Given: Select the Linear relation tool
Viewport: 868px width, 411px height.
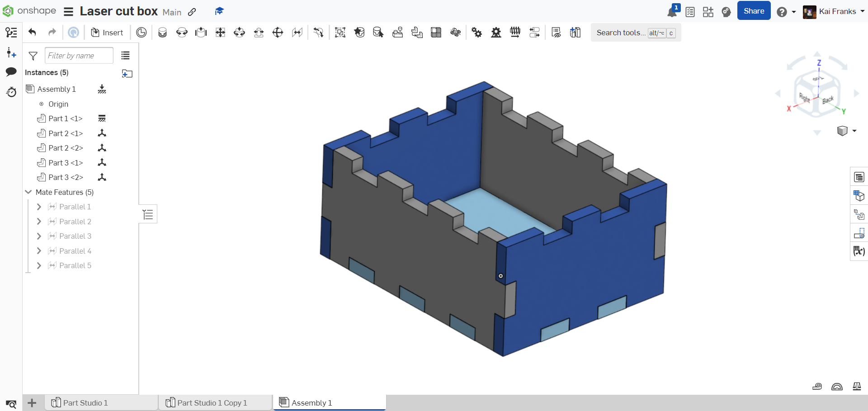Looking at the screenshot, I should point(534,33).
